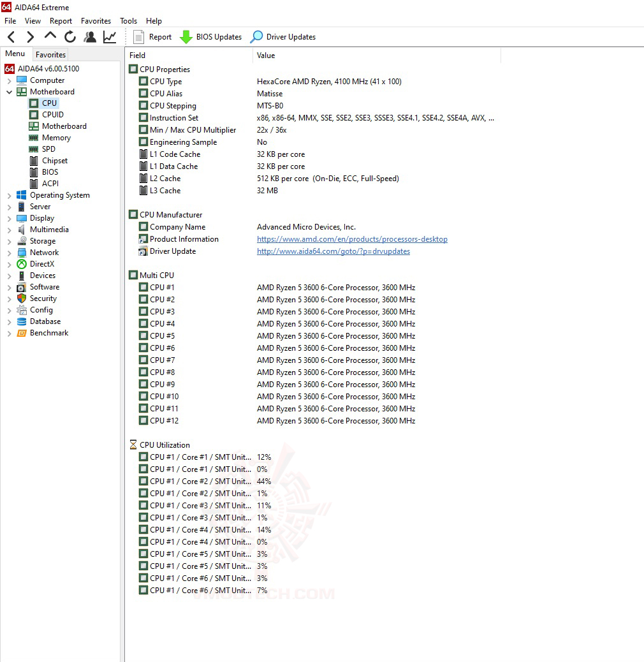Expand the Server tree node
This screenshot has height=662, width=644.
pyautogui.click(x=9, y=207)
